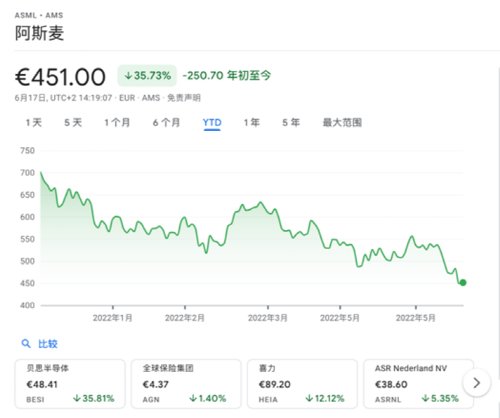Click the next arrow chevron on stock cards
This screenshot has height=418, width=500.
[x=477, y=383]
